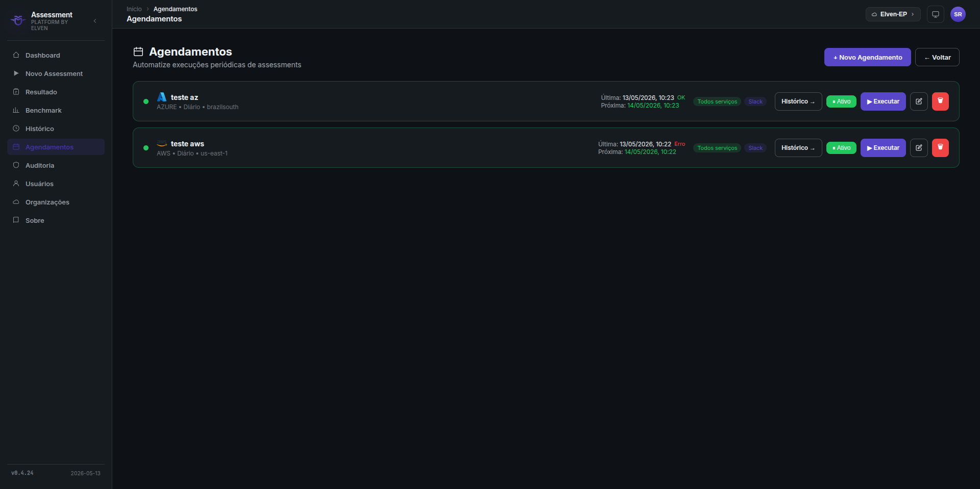980x489 pixels.
Task: Open the edit pencil for teste aws
Action: coord(919,148)
